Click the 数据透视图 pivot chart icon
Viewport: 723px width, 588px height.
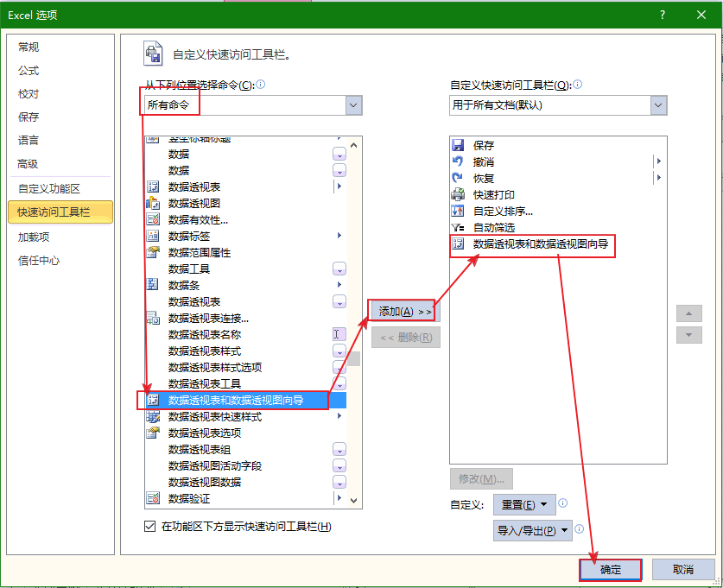pyautogui.click(x=153, y=203)
